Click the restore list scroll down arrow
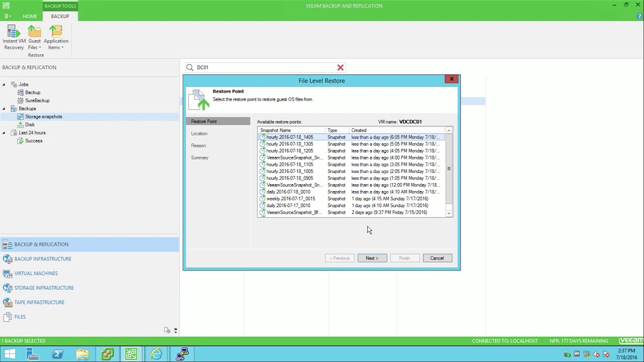This screenshot has height=362, width=644. tap(449, 213)
